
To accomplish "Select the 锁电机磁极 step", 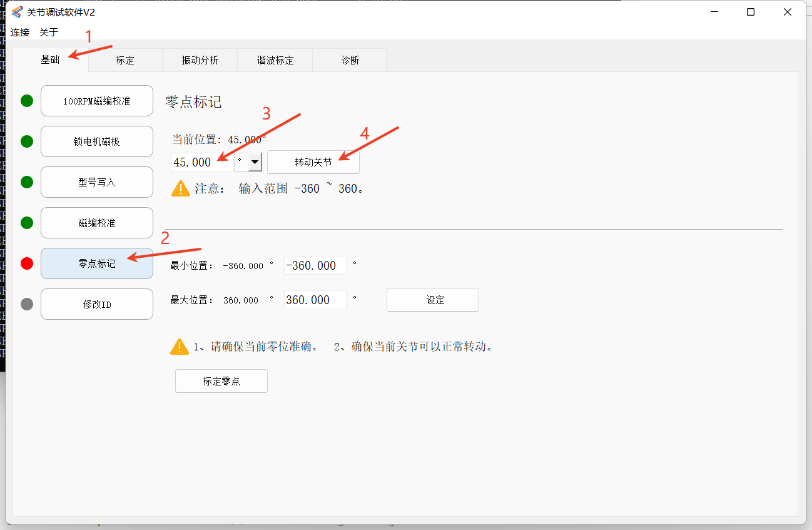I will point(97,141).
